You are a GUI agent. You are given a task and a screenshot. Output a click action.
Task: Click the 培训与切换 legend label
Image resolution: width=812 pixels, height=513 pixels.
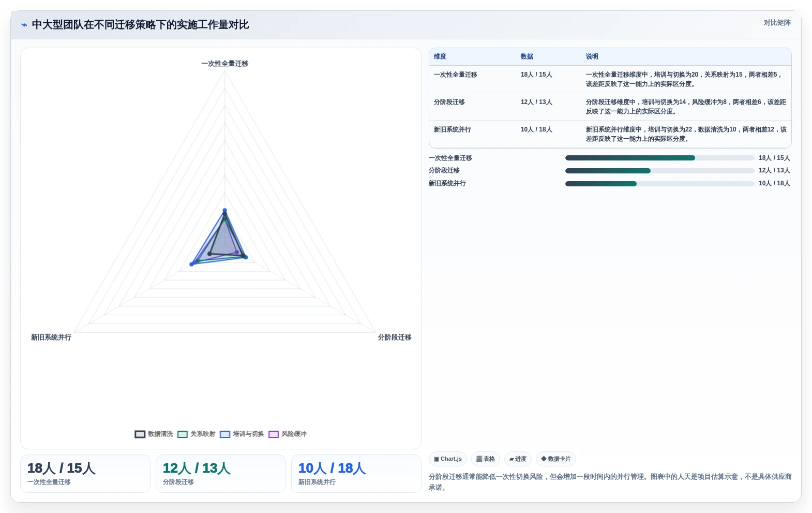(x=248, y=434)
